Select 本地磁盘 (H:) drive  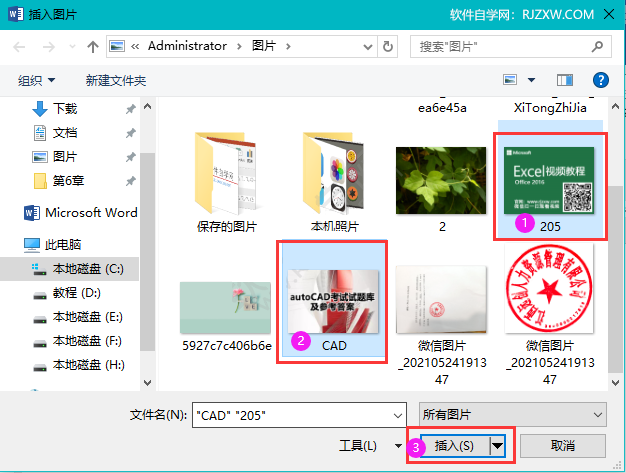pos(78,364)
